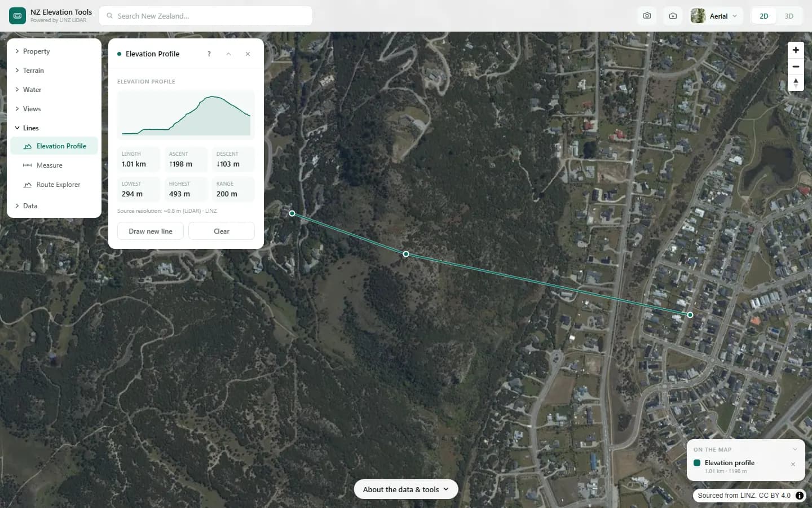Open the Aerial basemap dropdown
Viewport: 812px width, 508px height.
pyautogui.click(x=714, y=16)
